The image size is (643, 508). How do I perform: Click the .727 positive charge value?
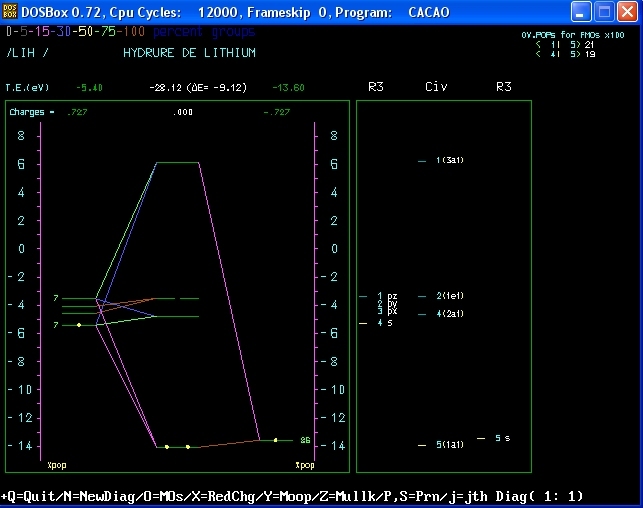tap(77, 112)
